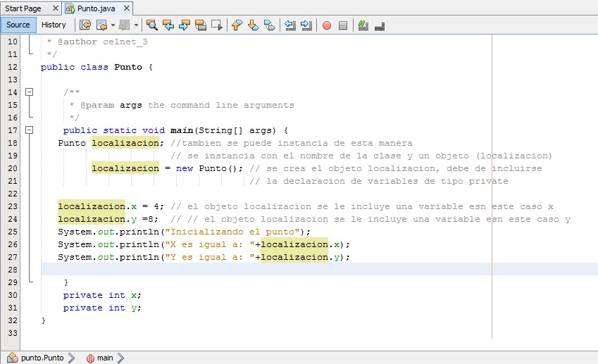
Task: Open dropdown arrow beside Back navigation icon
Action: pyautogui.click(x=113, y=25)
